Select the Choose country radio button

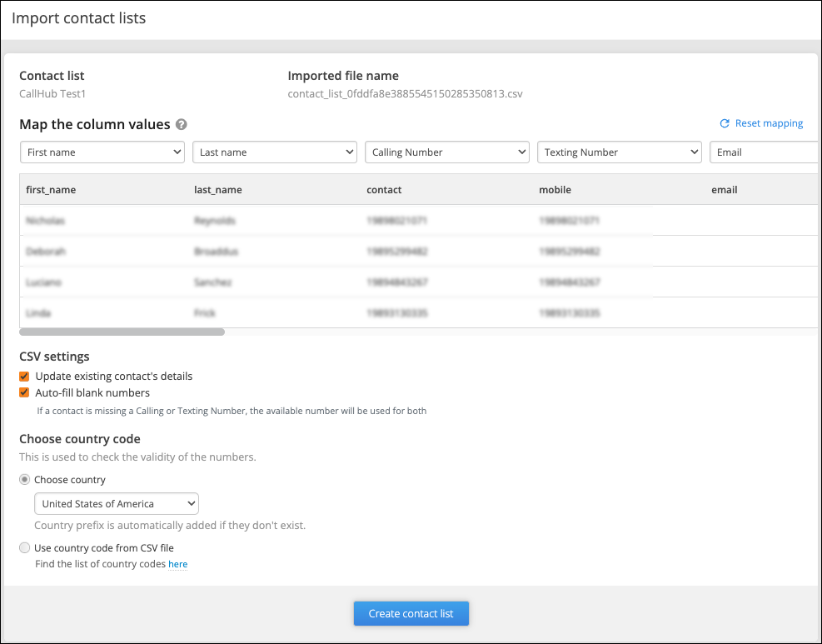coord(25,479)
